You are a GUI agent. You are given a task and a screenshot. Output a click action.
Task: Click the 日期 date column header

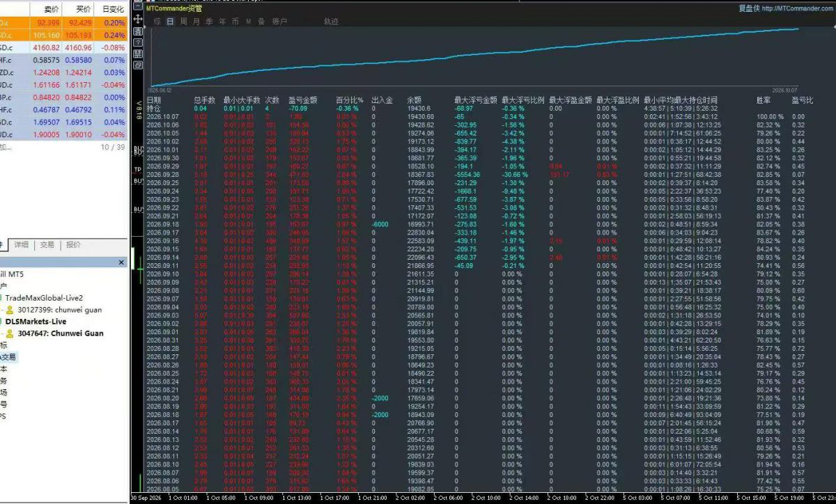[x=154, y=100]
